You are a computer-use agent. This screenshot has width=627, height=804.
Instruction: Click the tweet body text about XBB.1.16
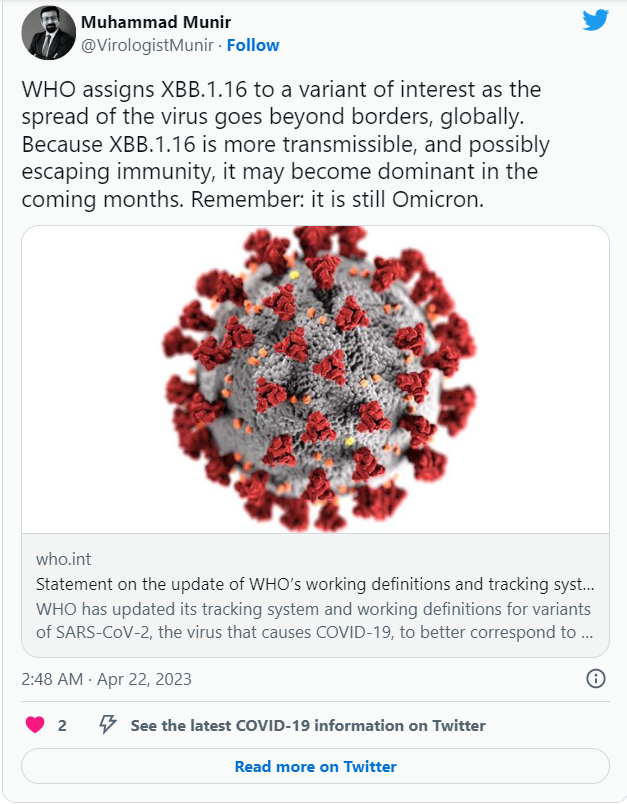(285, 144)
